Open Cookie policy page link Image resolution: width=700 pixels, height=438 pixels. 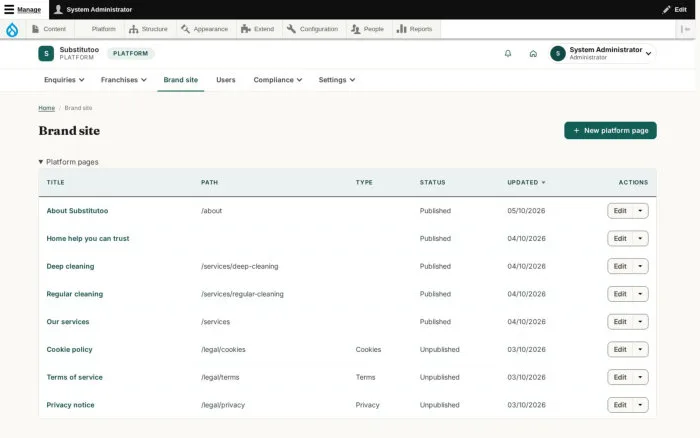coord(69,349)
